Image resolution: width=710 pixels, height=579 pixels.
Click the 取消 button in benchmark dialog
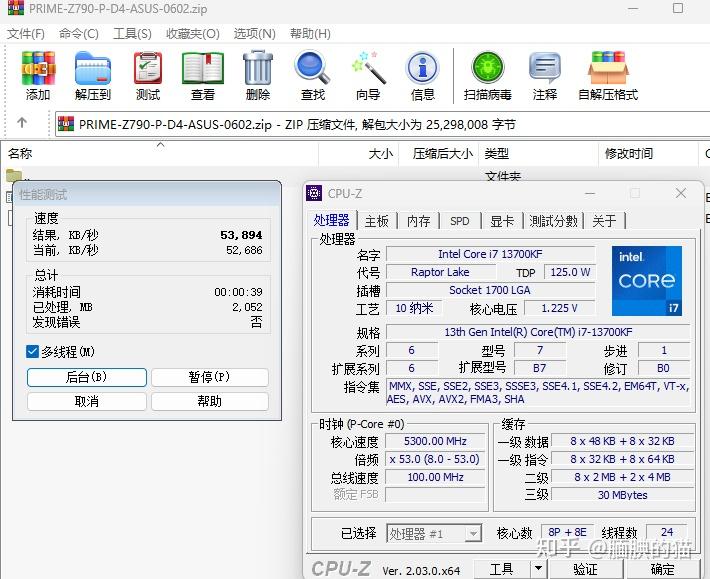(87, 401)
